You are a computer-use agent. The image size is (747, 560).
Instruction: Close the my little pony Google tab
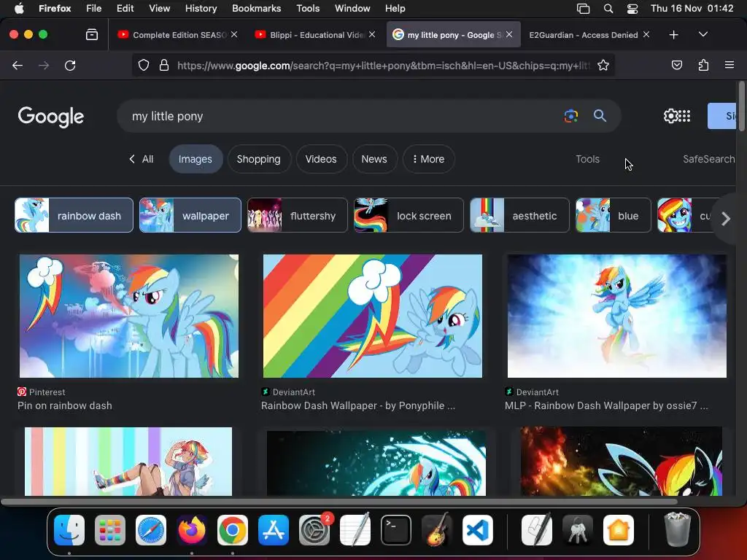click(509, 34)
